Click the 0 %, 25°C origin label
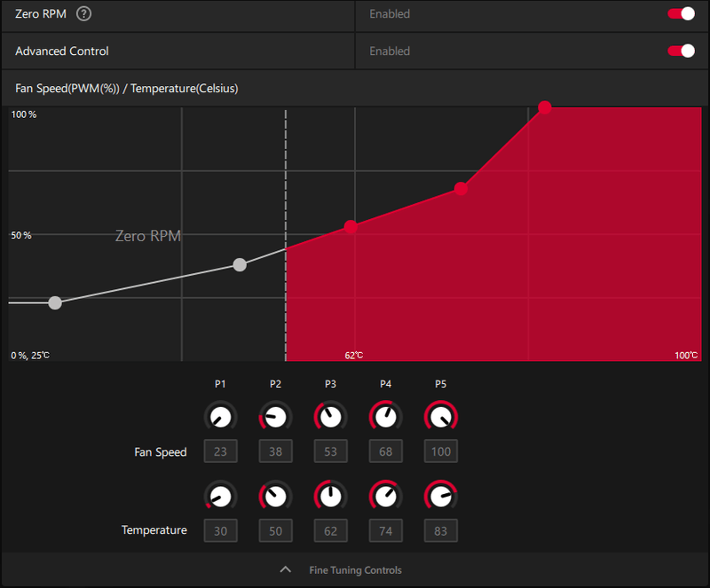The image size is (710, 588). (30, 356)
